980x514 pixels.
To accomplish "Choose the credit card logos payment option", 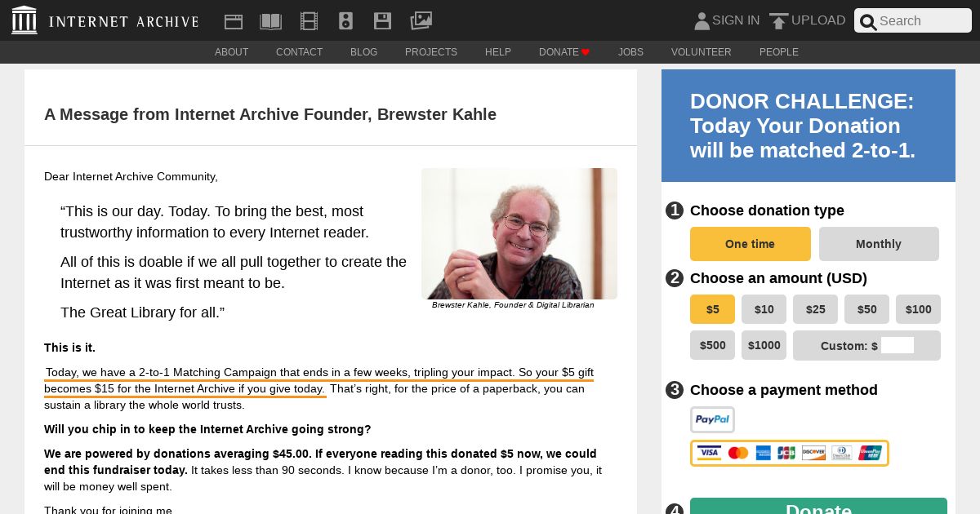I will [790, 453].
